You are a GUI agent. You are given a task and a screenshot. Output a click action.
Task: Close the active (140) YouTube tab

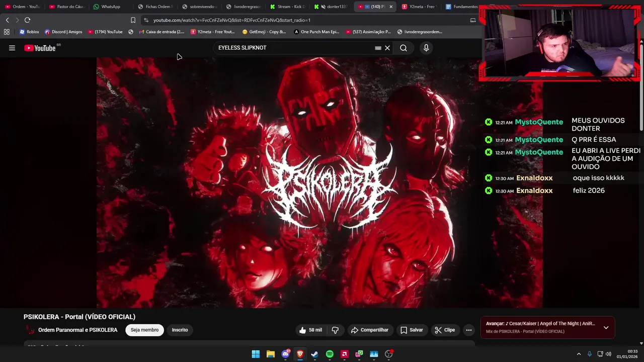coord(391,7)
